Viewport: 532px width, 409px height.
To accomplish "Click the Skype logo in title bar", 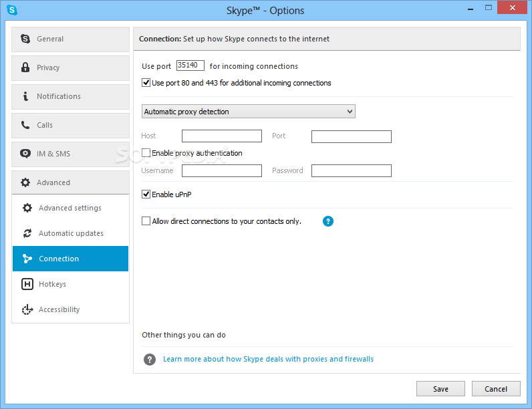I will (12, 10).
